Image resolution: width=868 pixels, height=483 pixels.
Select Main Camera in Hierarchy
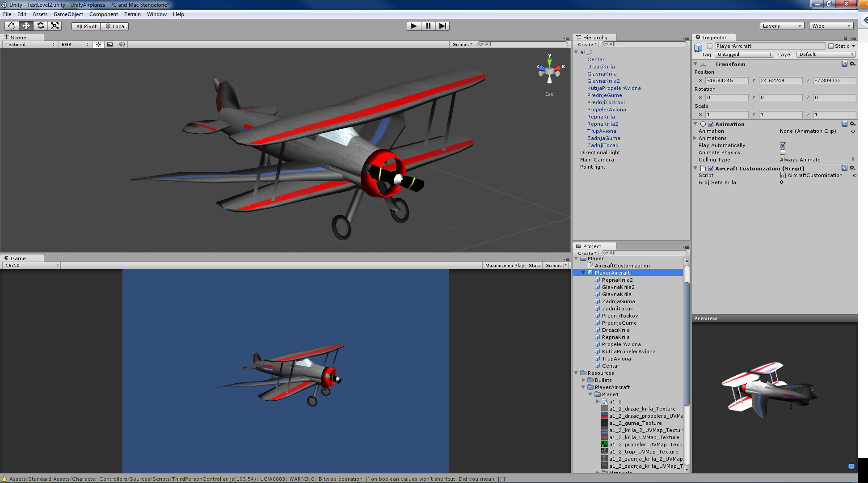(597, 160)
